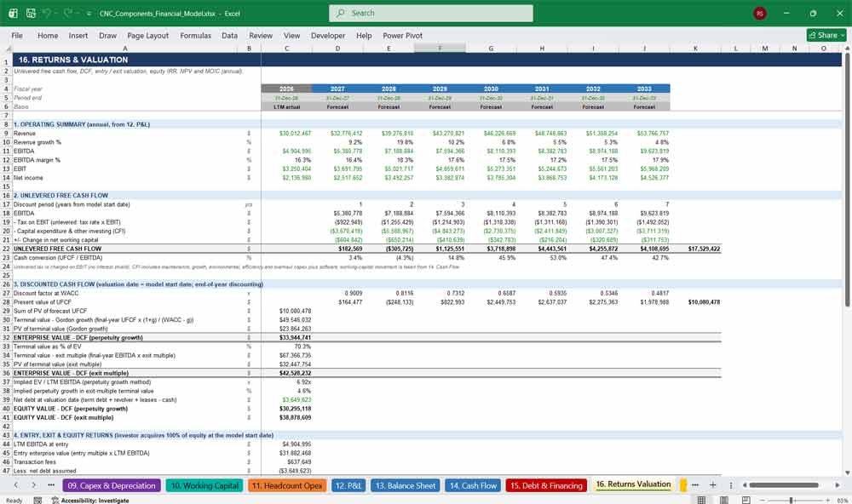This screenshot has height=504, width=852.
Task: Switch to the Insert ribbon tab
Action: coord(78,35)
